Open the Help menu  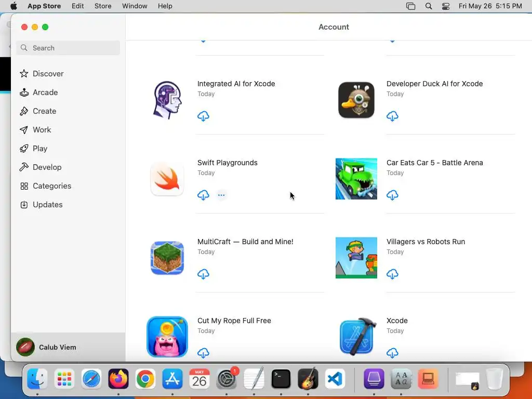coord(165,6)
